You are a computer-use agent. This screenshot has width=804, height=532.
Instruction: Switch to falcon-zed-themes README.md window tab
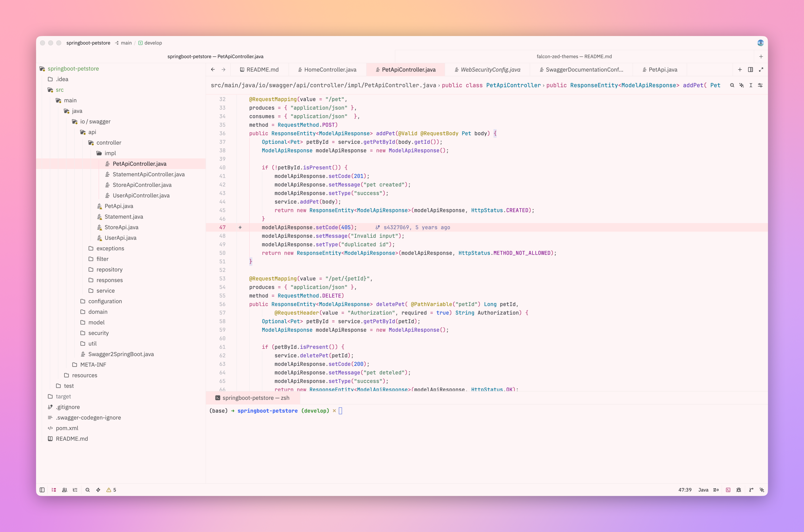(574, 56)
